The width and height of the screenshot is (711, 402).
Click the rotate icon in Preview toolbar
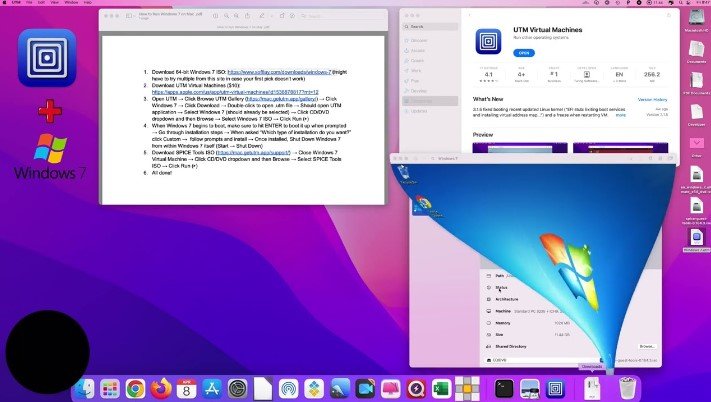282,16
